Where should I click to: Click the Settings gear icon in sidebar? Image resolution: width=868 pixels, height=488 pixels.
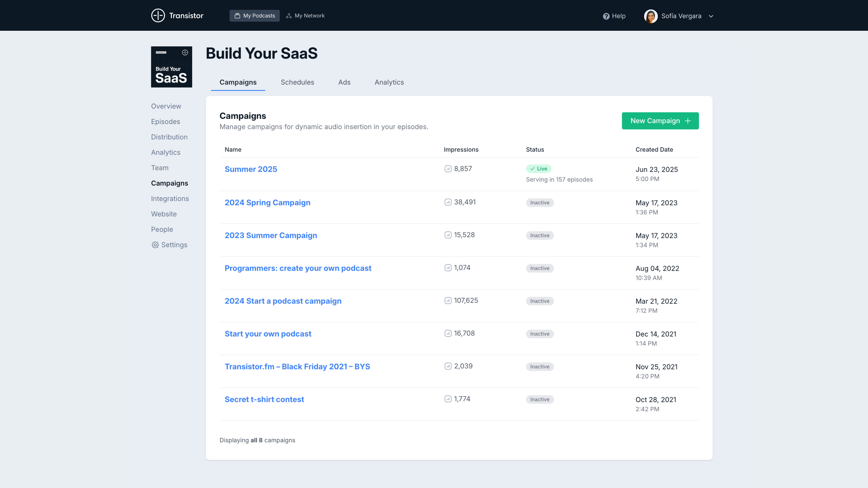coord(155,245)
